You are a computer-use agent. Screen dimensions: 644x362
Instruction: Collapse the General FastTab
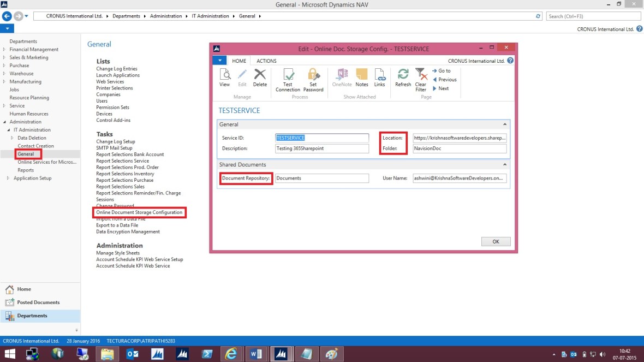[x=505, y=124]
